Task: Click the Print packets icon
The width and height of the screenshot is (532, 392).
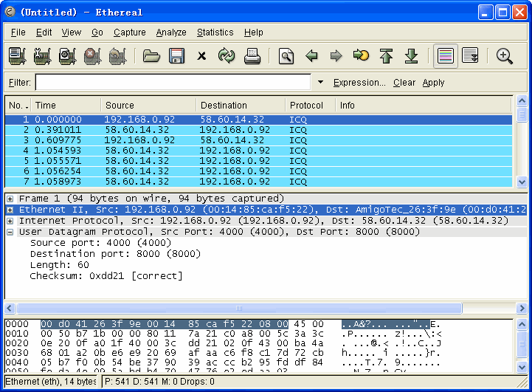Action: (x=252, y=56)
